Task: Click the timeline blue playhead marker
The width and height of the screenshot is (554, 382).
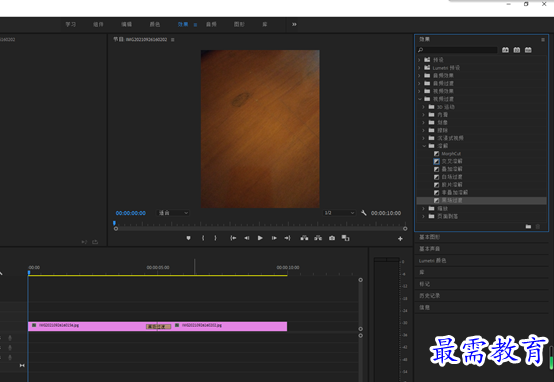Action: point(29,272)
